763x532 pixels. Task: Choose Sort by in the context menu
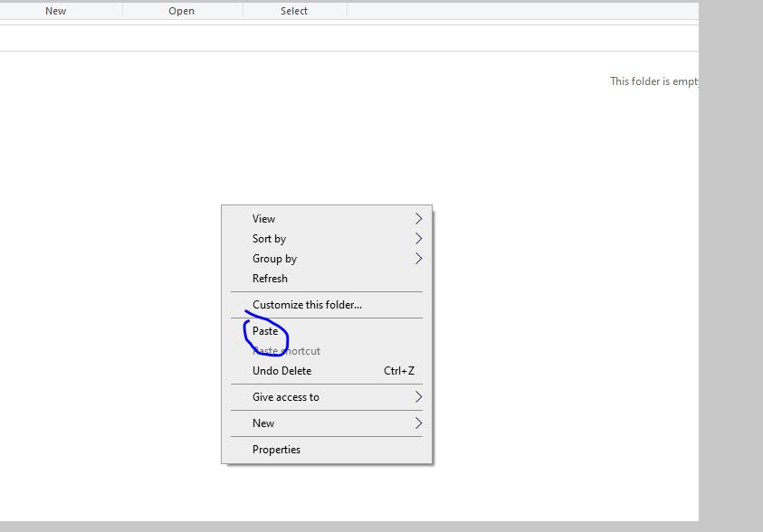(x=269, y=239)
